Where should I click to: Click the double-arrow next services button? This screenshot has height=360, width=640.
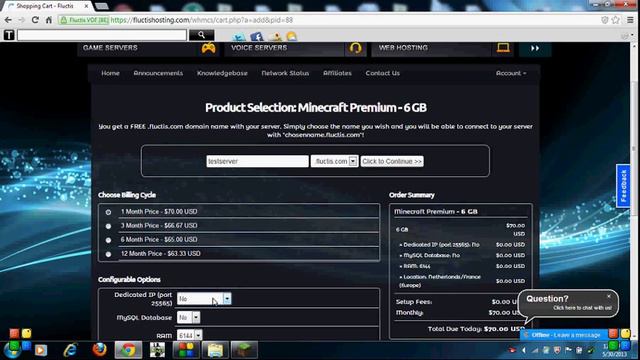[535, 49]
